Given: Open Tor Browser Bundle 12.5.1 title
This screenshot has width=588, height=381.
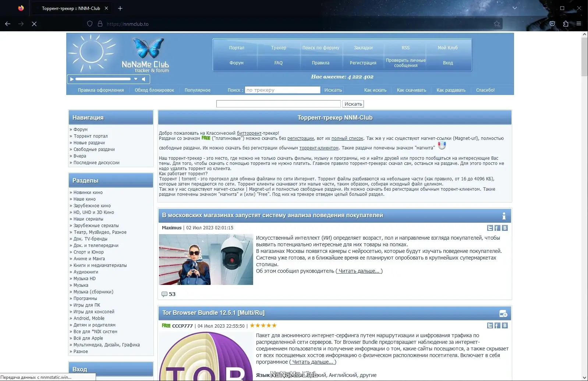Looking at the screenshot, I should click(x=213, y=313).
